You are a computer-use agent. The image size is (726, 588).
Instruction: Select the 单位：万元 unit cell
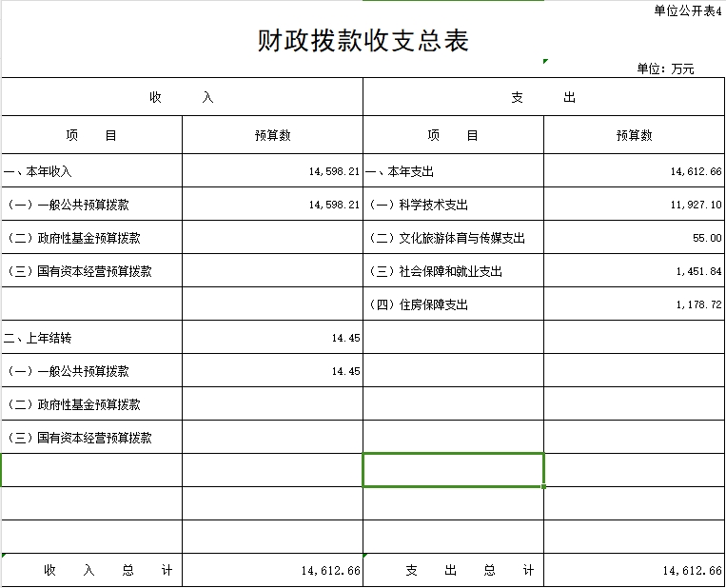[665, 69]
